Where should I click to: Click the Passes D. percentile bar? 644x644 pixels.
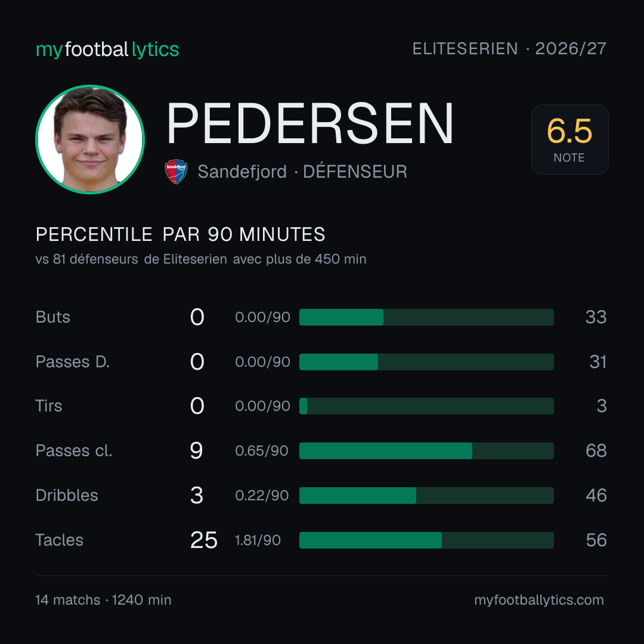tap(426, 362)
